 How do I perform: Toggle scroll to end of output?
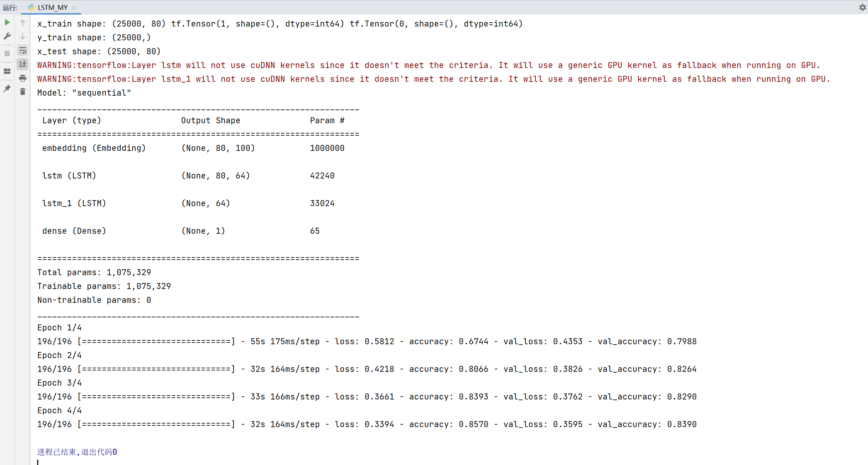click(23, 64)
